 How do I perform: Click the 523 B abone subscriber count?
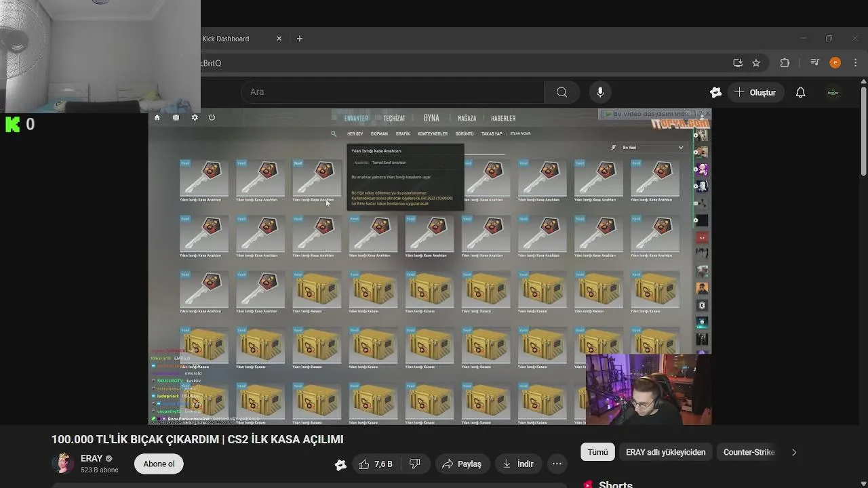click(100, 470)
